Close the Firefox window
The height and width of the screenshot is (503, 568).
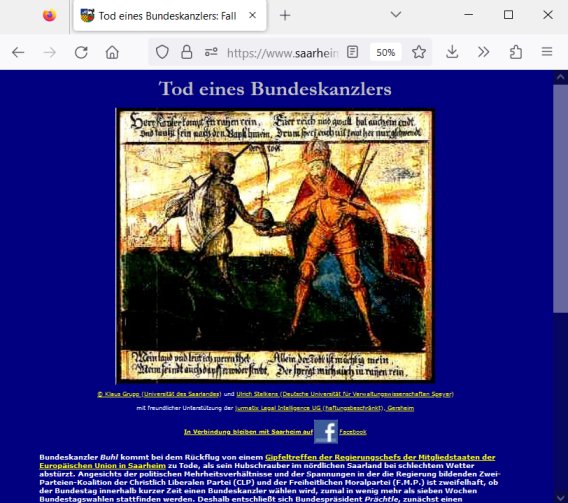548,15
